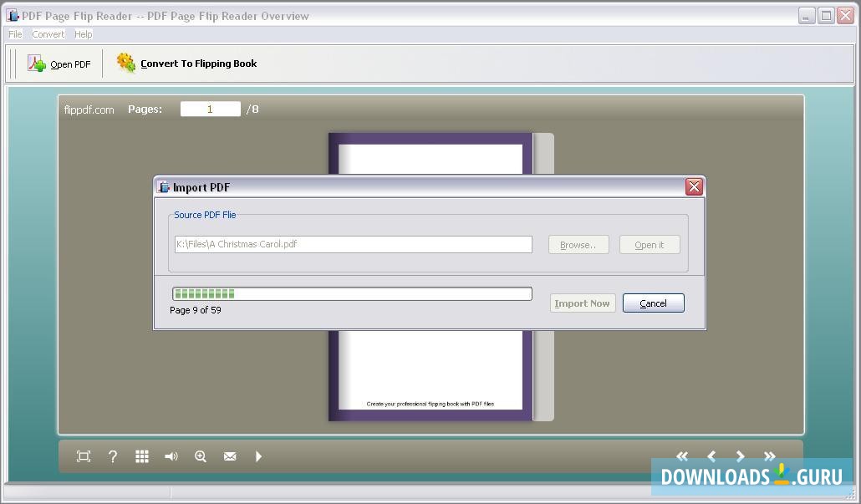The width and height of the screenshot is (861, 504).
Task: Click the Browse button in Import PDF dialog
Action: click(578, 244)
